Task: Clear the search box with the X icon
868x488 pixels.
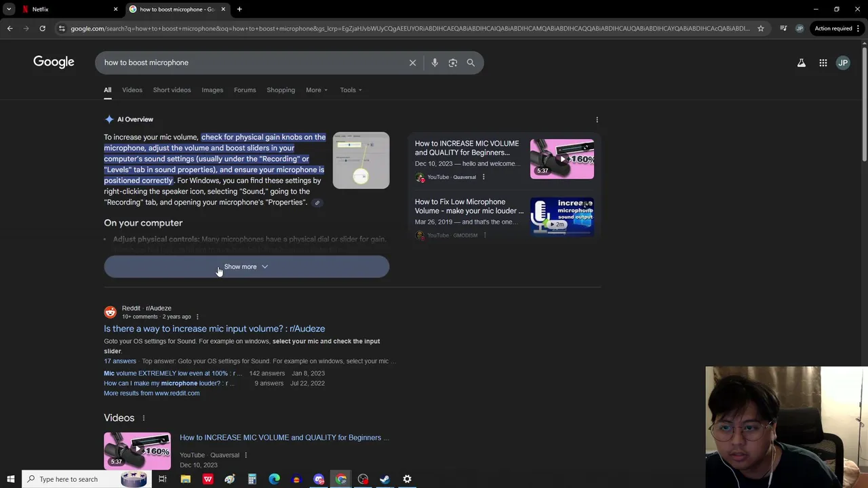Action: point(412,62)
